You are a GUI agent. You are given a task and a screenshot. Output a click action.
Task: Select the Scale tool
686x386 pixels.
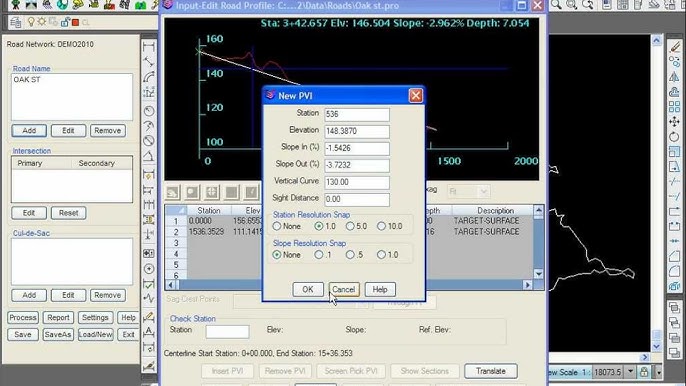pos(674,151)
